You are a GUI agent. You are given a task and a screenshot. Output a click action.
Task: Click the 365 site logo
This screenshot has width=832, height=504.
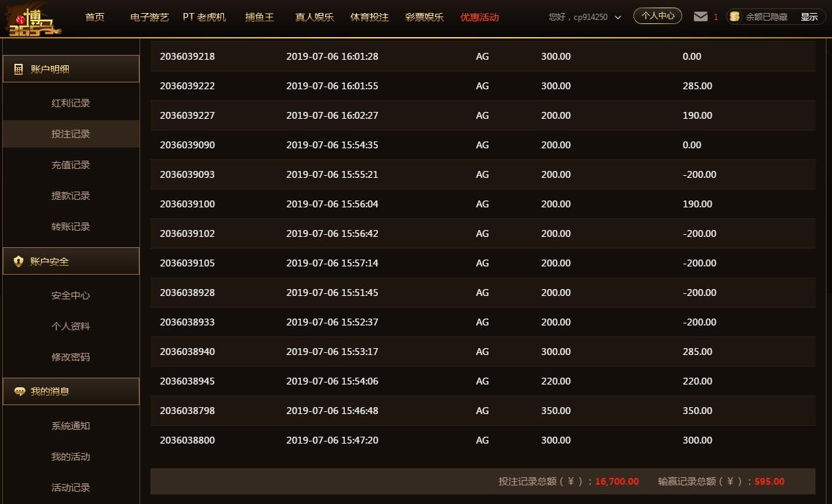pos(33,20)
